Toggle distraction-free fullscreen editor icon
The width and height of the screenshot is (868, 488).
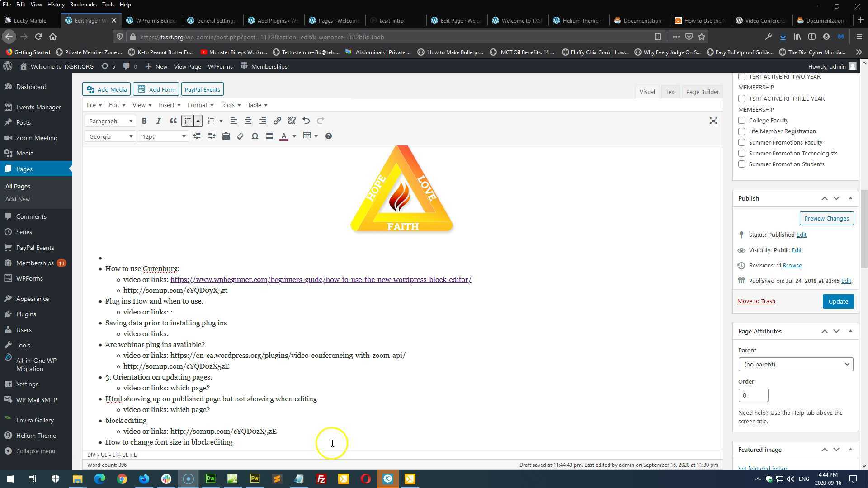(x=713, y=121)
